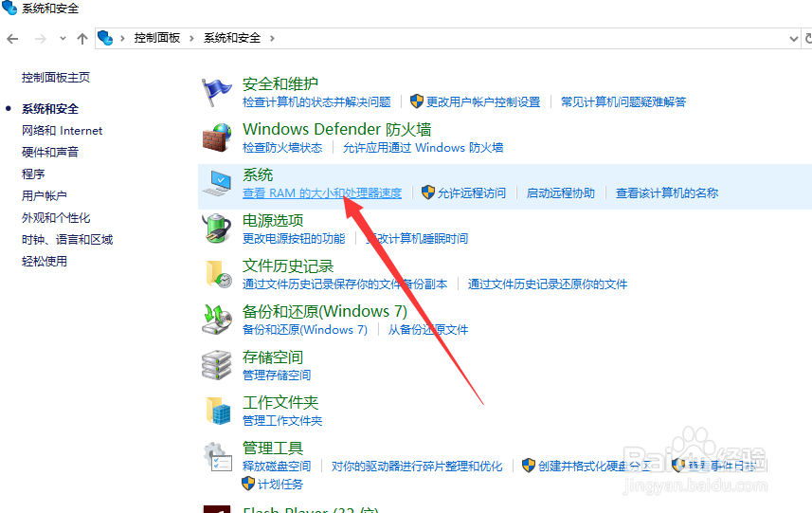Click 允许远程访问 link
The image size is (812, 513).
click(471, 193)
